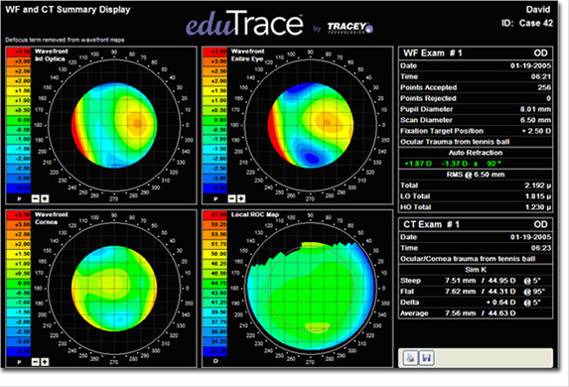Click the Local ROC Map color scale top red swatch

click(215, 215)
